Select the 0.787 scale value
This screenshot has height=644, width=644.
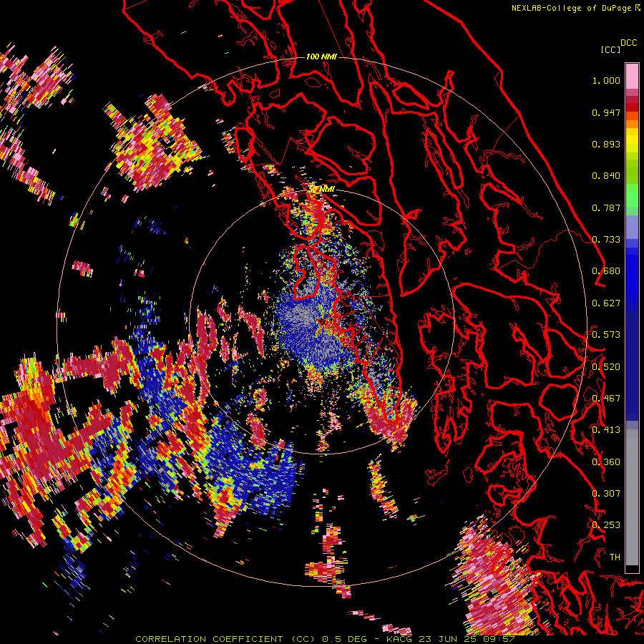pyautogui.click(x=606, y=208)
